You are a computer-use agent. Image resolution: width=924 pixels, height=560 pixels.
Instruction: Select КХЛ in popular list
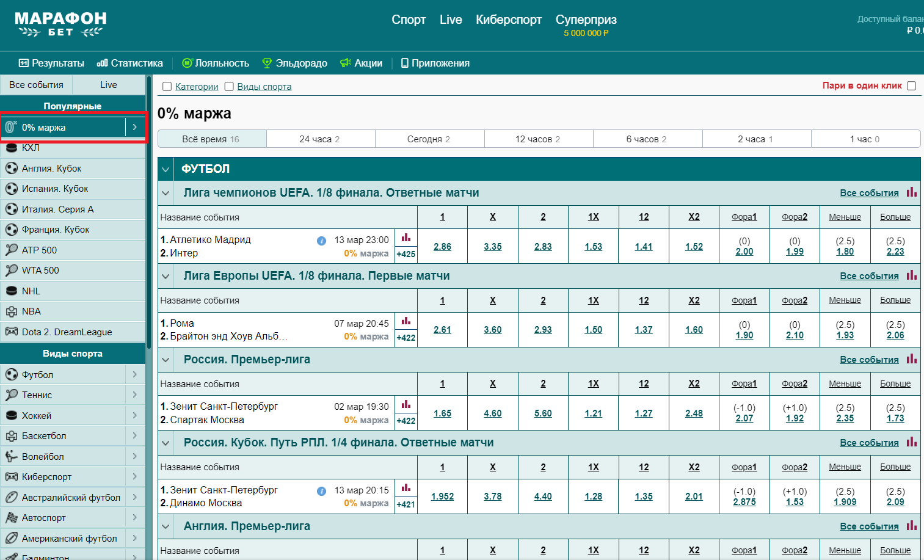73,148
